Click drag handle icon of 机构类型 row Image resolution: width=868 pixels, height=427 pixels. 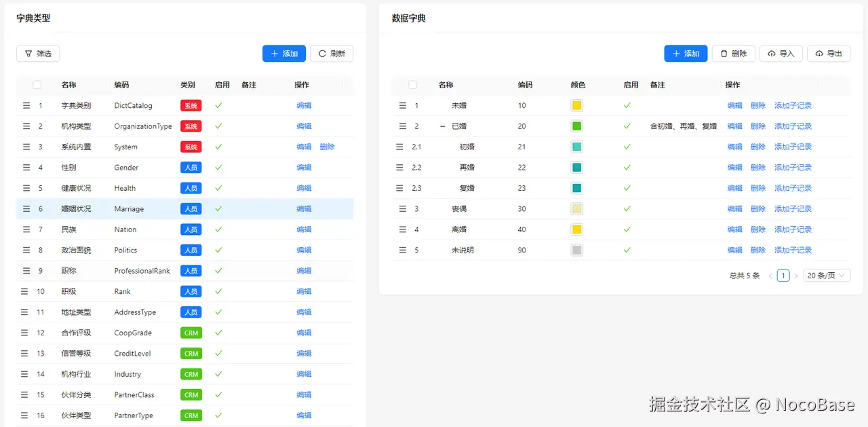point(26,126)
